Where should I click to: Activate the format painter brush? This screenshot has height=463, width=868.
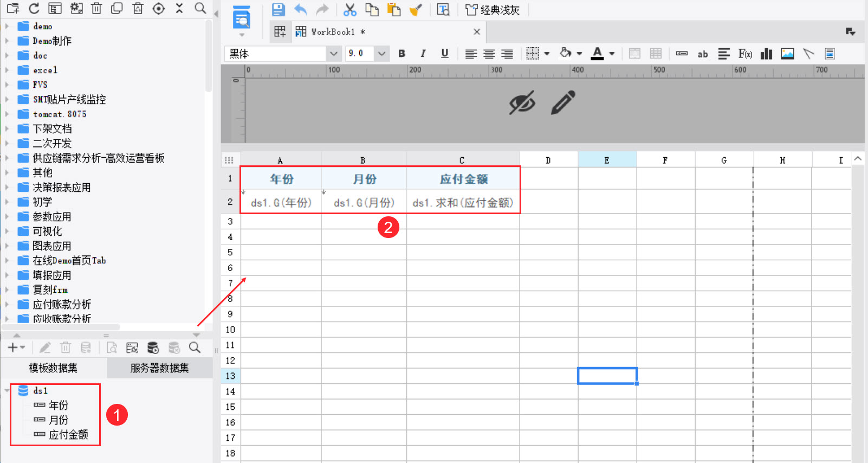[416, 9]
